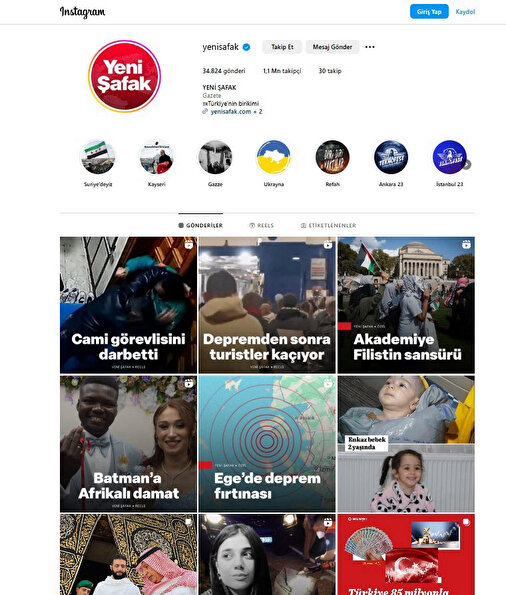
Task: Open the yenisafak.com profile link
Action: [231, 112]
